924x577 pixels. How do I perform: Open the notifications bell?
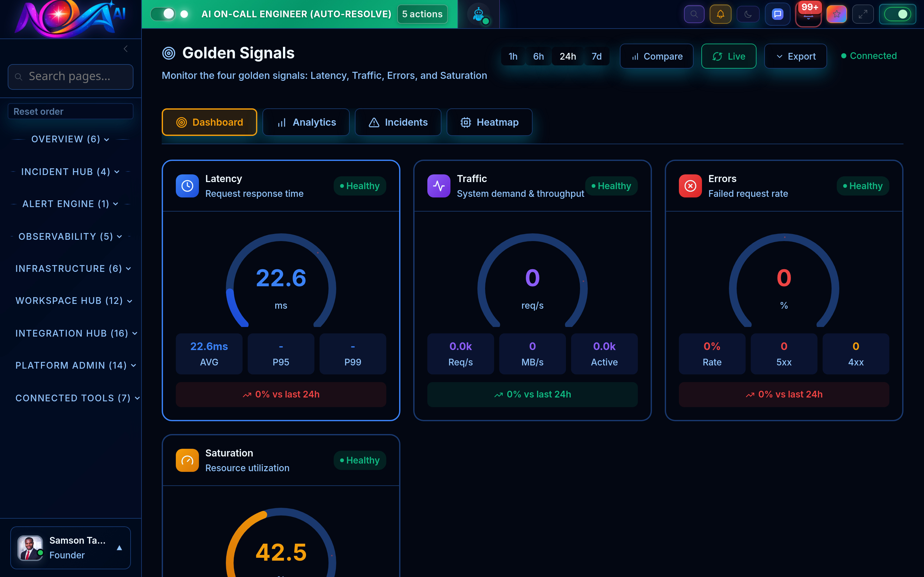click(x=721, y=14)
